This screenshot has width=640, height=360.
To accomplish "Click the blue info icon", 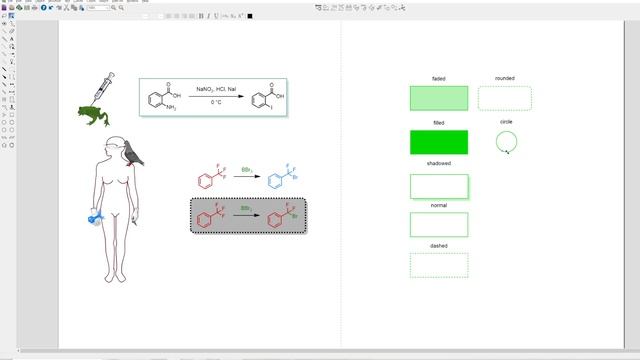I will [43, 8].
